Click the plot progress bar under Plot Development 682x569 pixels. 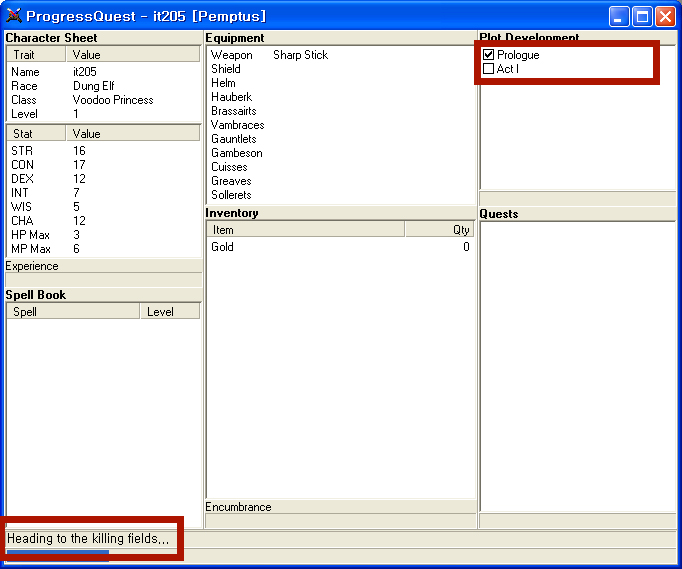[x=578, y=199]
